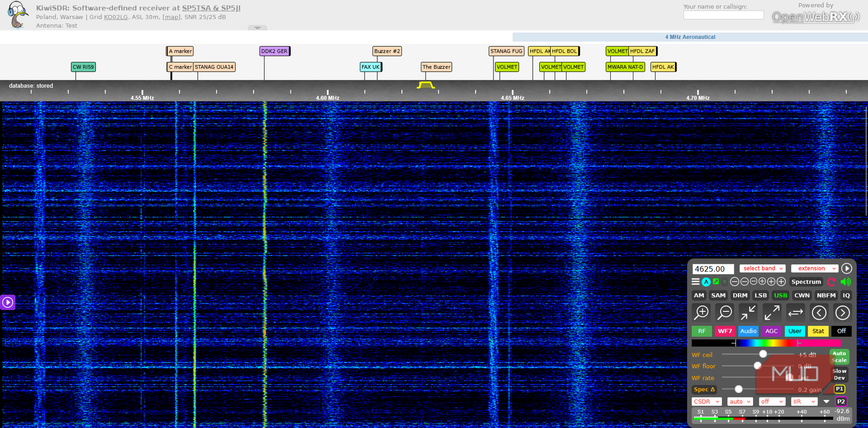Open the SP5TSA & SP5JI link
The width and height of the screenshot is (868, 428).
(x=211, y=8)
